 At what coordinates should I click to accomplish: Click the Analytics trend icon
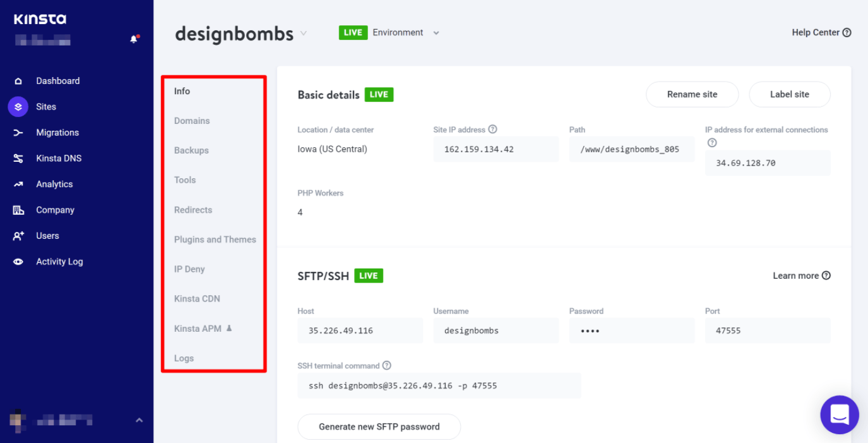(18, 185)
